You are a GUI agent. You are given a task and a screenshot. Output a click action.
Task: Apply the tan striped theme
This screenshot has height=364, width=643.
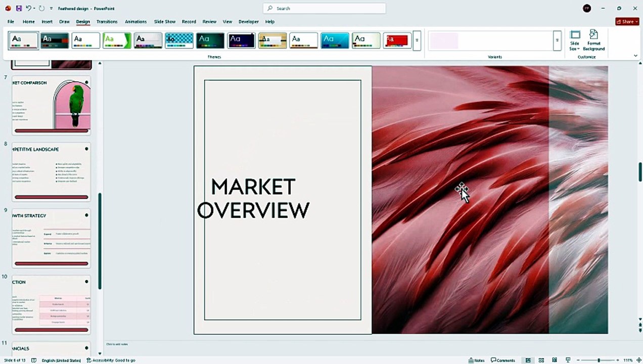272,40
